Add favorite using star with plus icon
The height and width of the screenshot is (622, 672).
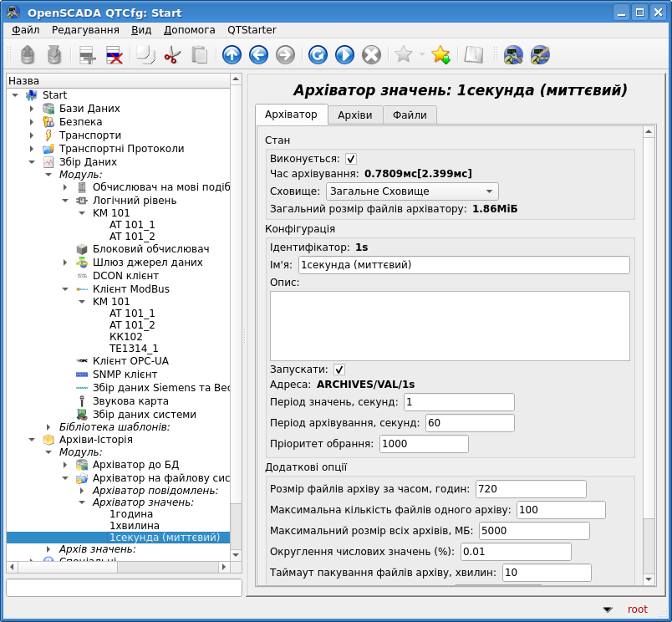pyautogui.click(x=440, y=55)
